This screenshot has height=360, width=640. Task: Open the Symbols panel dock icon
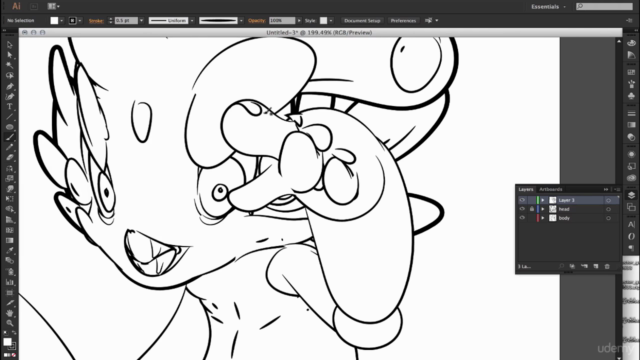[631, 96]
